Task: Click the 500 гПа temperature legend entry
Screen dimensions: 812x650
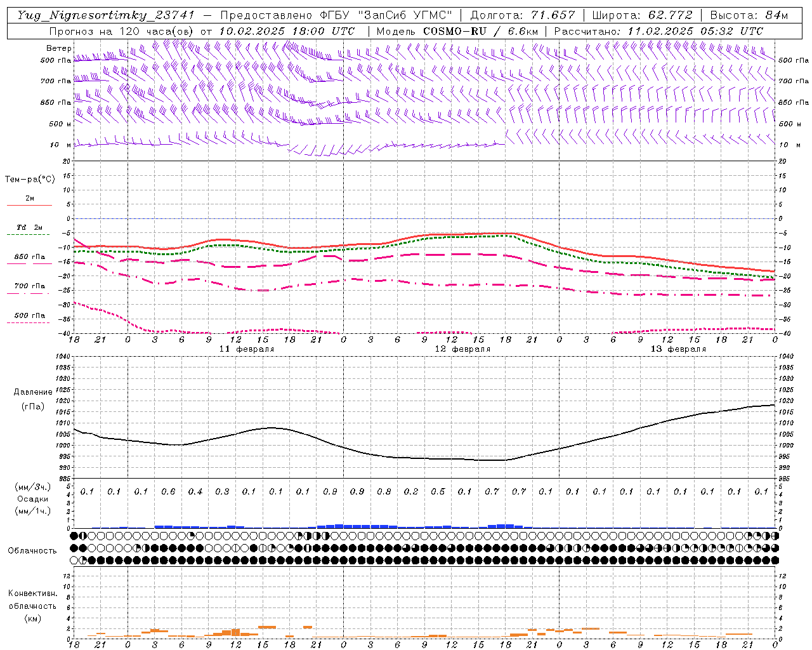Action: point(29,315)
